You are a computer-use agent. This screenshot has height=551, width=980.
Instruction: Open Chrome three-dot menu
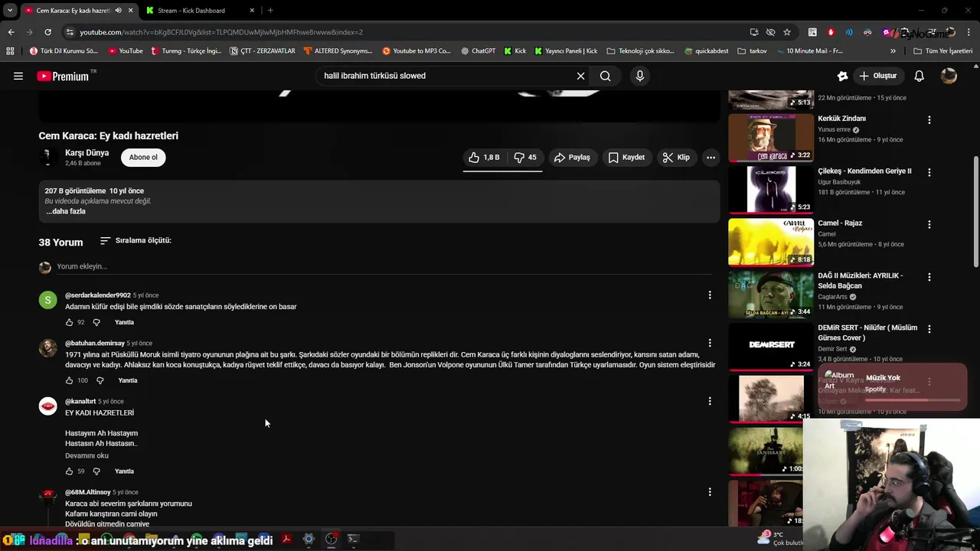point(970,32)
